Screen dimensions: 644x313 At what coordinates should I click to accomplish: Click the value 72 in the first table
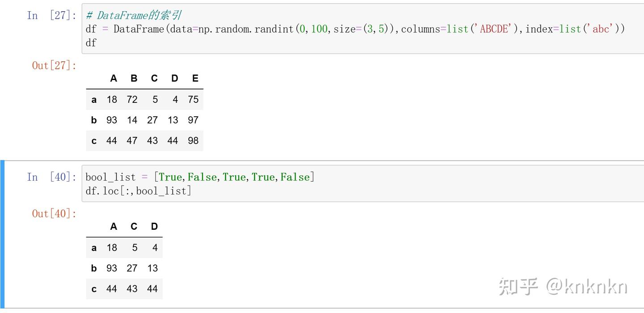click(x=132, y=99)
